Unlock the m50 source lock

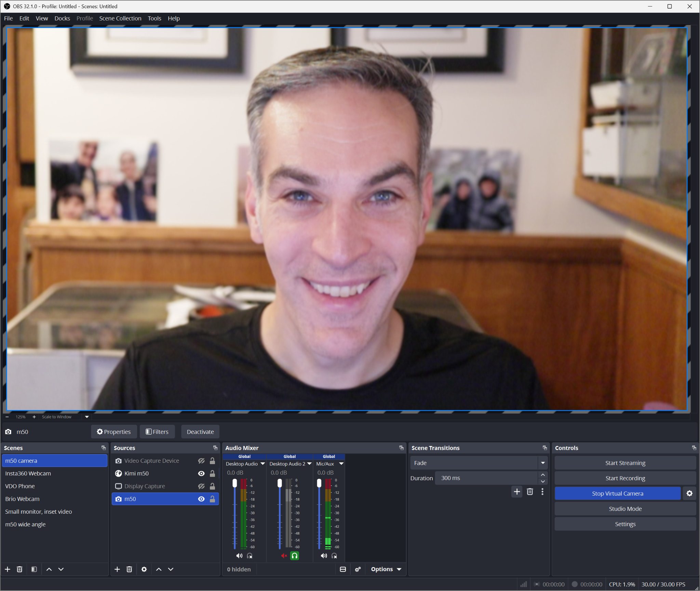click(212, 499)
